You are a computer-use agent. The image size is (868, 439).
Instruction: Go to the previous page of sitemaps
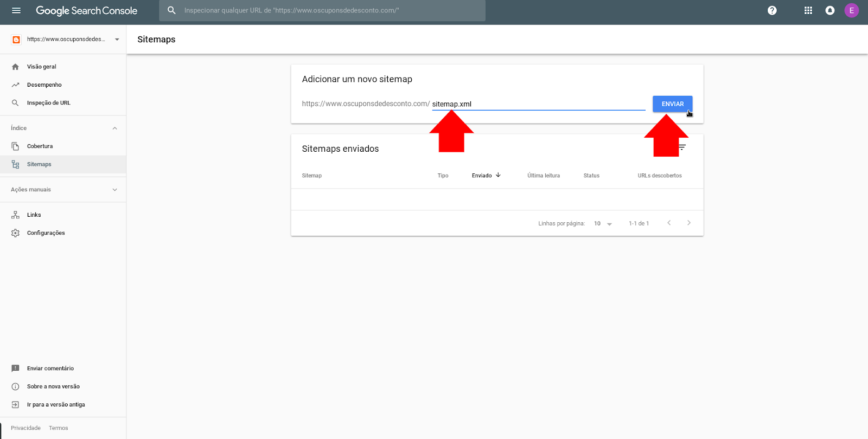(669, 223)
